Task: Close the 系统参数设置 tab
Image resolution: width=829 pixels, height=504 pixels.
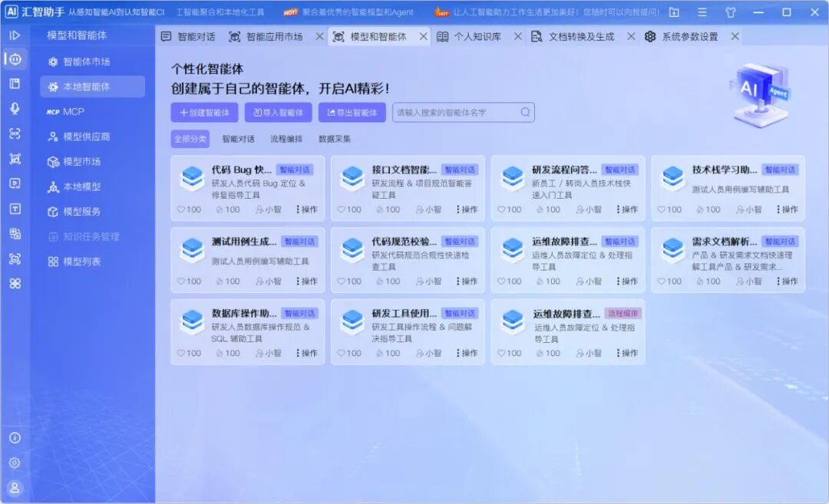Action: pos(735,37)
